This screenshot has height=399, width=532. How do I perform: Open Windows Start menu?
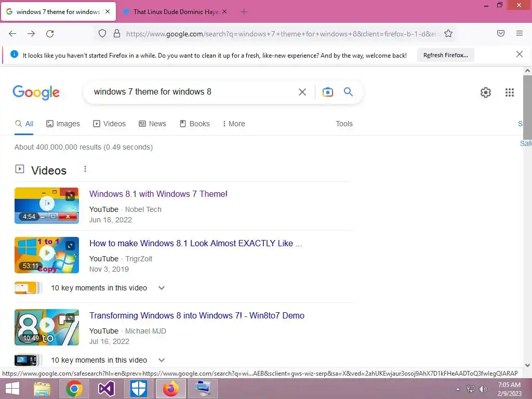coord(12,389)
